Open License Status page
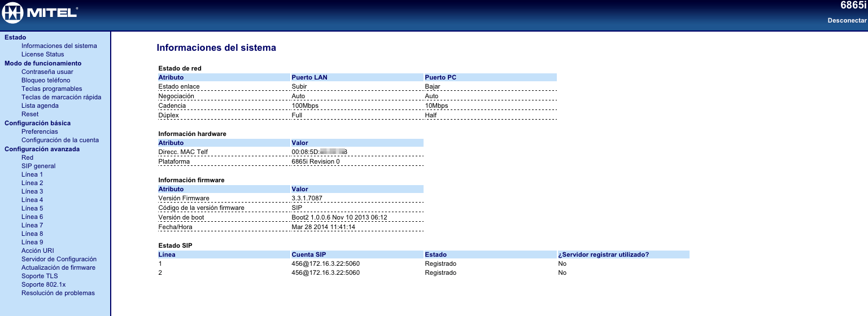This screenshot has height=316, width=868. pyautogui.click(x=42, y=54)
